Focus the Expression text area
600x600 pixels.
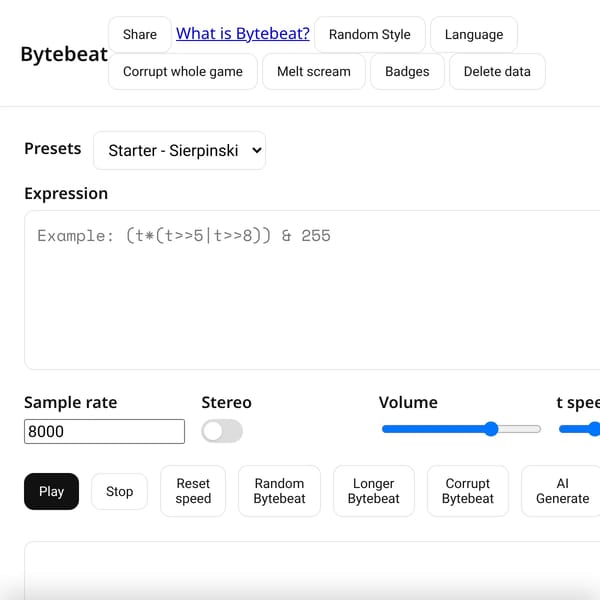[x=312, y=290]
